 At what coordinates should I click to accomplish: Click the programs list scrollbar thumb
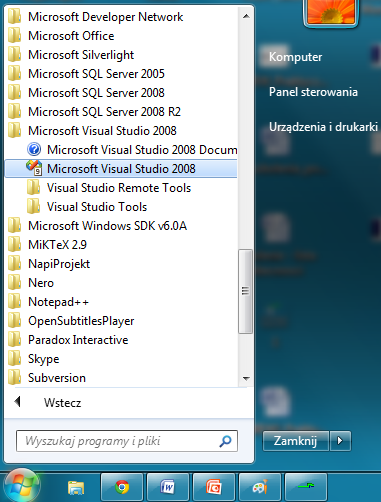[x=246, y=291]
